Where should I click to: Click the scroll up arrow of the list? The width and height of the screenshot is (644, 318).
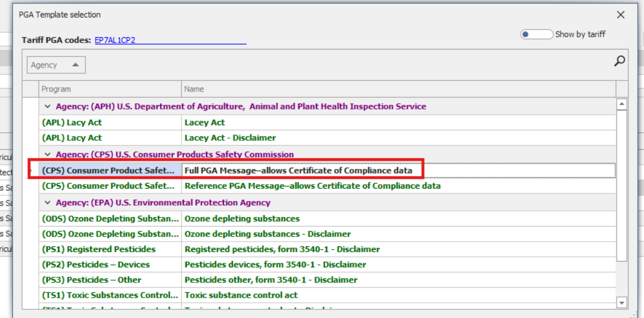point(622,104)
